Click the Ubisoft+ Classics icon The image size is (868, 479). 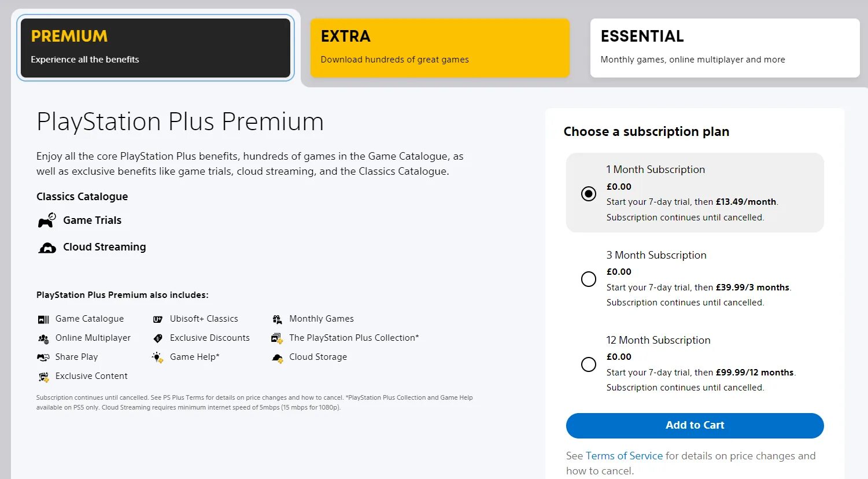click(x=157, y=319)
